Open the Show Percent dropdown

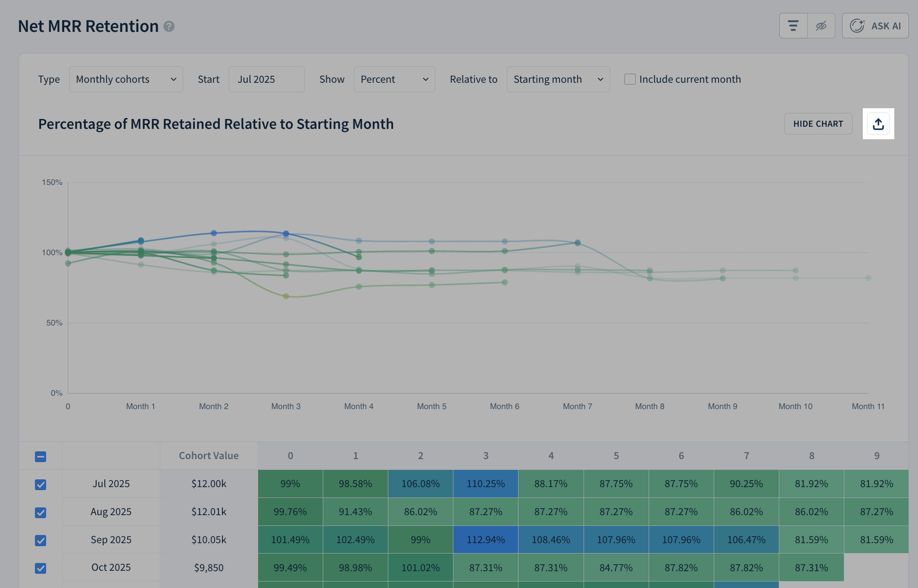click(394, 79)
